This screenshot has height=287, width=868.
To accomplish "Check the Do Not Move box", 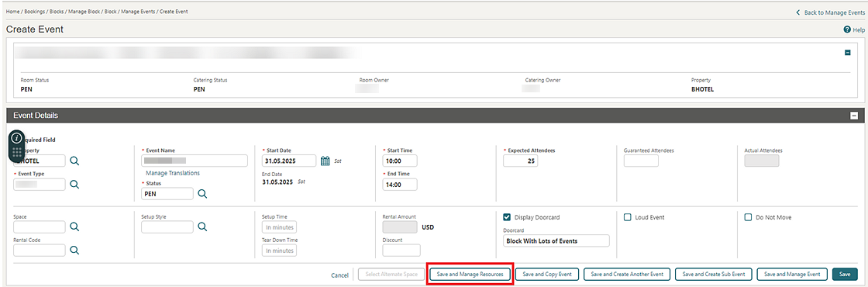I will click(x=748, y=217).
